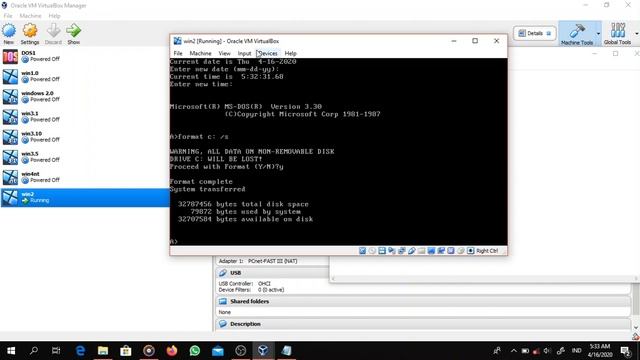This screenshot has width=640, height=360.
Task: Open File menu in win2 VM window
Action: [x=178, y=53]
